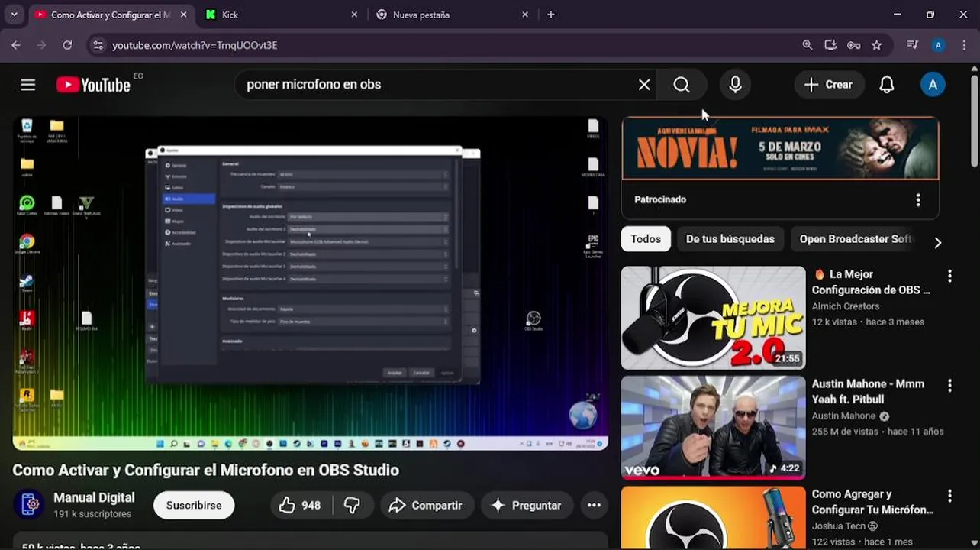980x550 pixels.
Task: Open more actions three-dot button below video
Action: pos(594,505)
